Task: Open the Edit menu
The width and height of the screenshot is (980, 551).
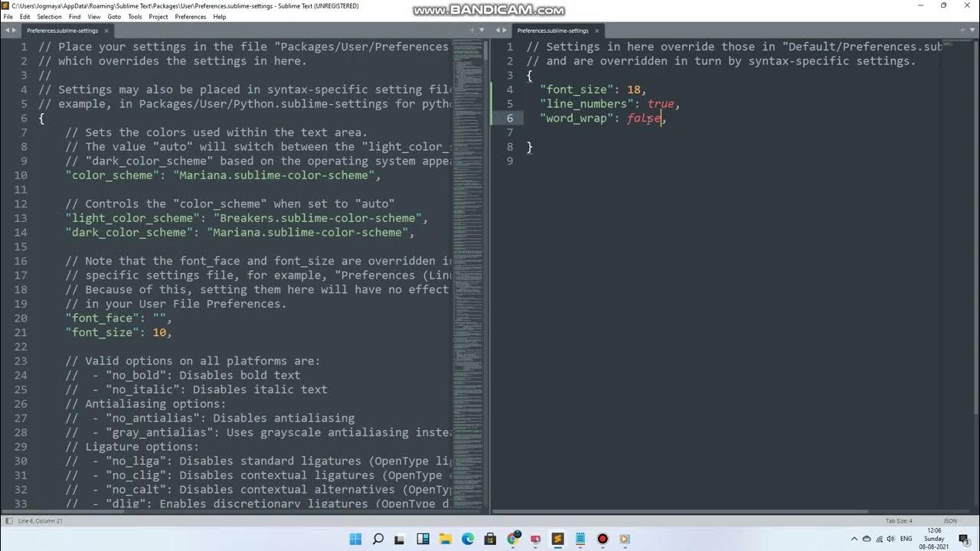Action: [x=25, y=16]
